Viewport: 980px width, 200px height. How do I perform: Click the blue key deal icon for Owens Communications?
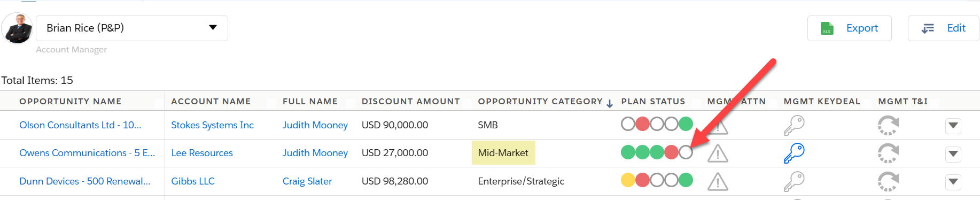click(794, 153)
